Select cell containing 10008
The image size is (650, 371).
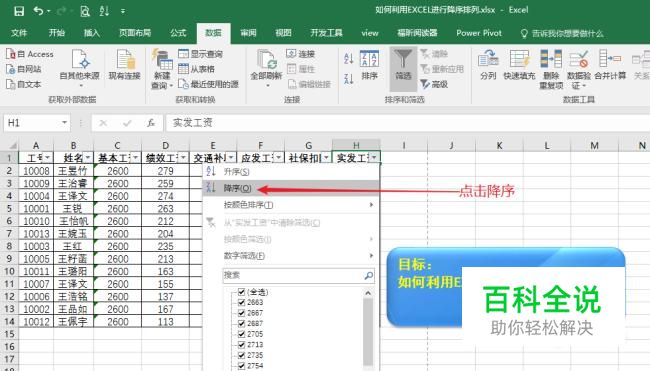pos(36,171)
